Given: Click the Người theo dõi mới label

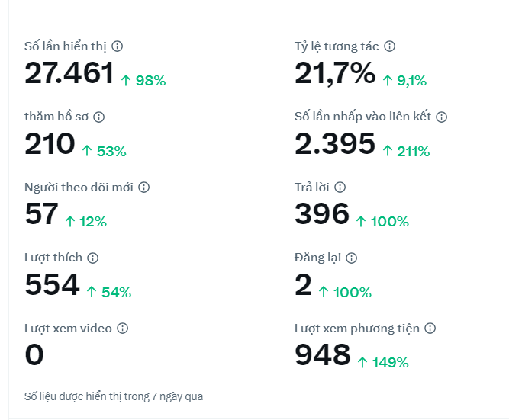Looking at the screenshot, I should coord(79,188).
